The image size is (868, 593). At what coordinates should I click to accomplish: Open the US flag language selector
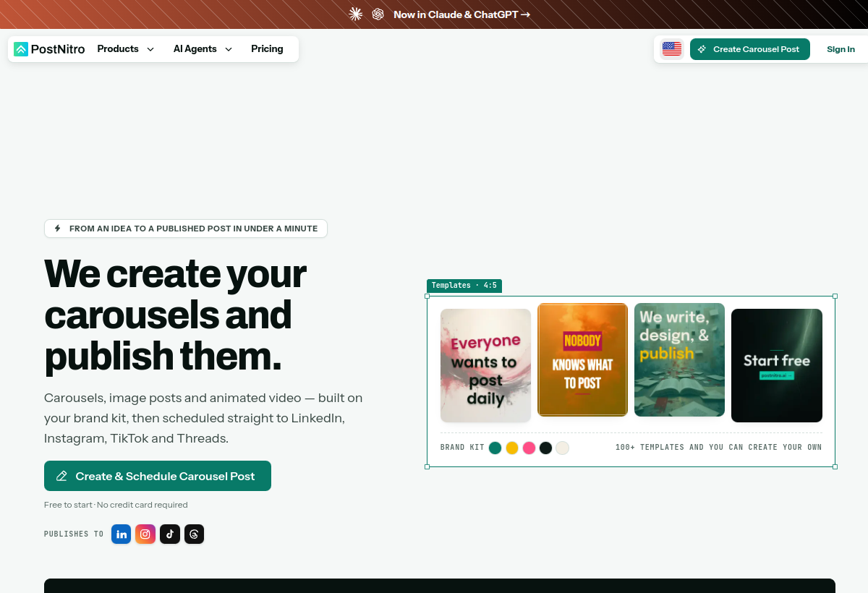(x=672, y=49)
